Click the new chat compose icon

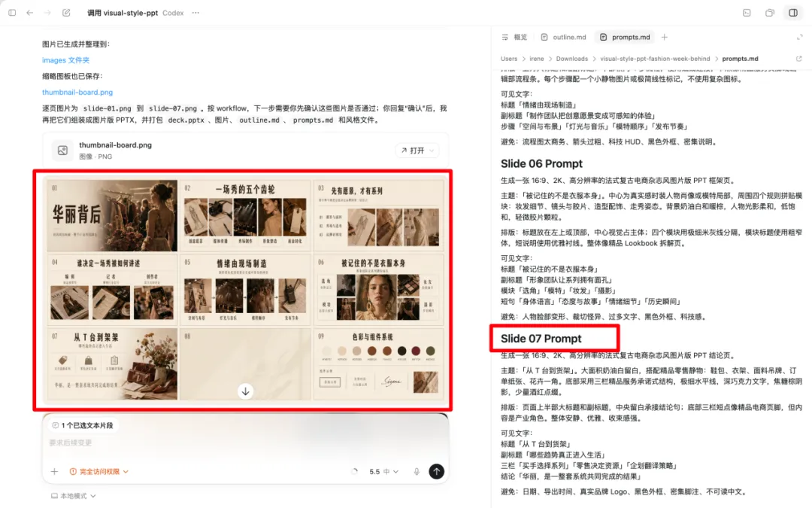(x=67, y=13)
